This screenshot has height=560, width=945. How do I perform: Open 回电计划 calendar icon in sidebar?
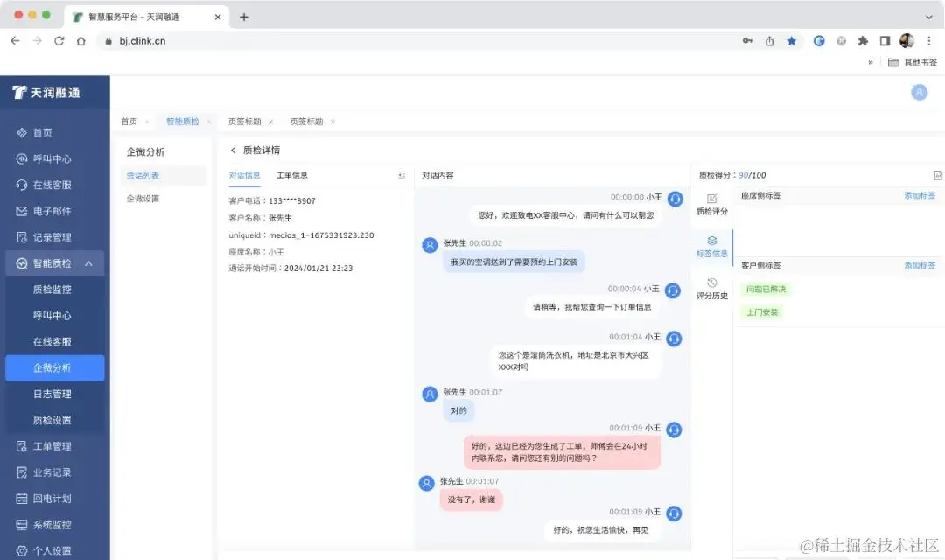[22, 499]
